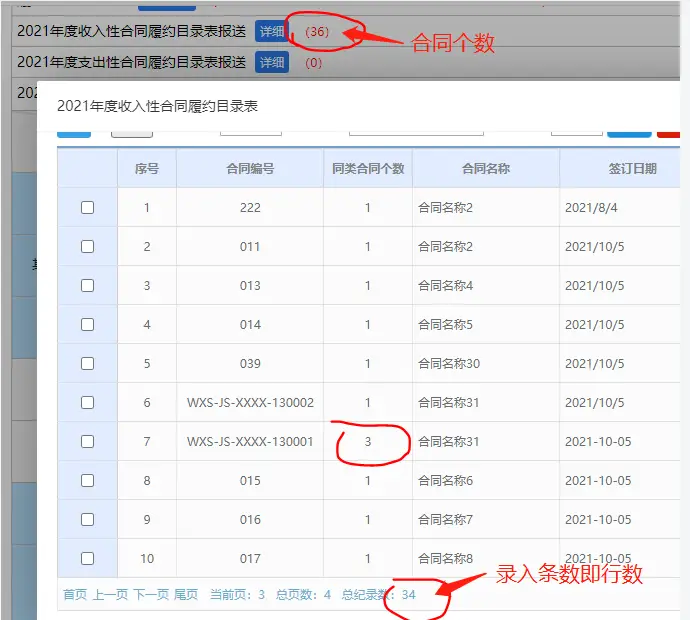Check the checkbox for row 1 (222)
This screenshot has width=690, height=620.
click(88, 207)
